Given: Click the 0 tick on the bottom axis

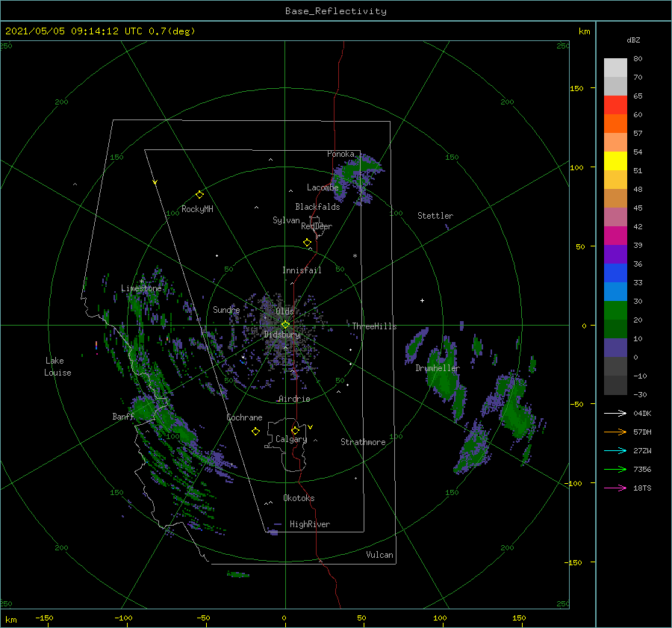Looking at the screenshot, I should point(284,618).
